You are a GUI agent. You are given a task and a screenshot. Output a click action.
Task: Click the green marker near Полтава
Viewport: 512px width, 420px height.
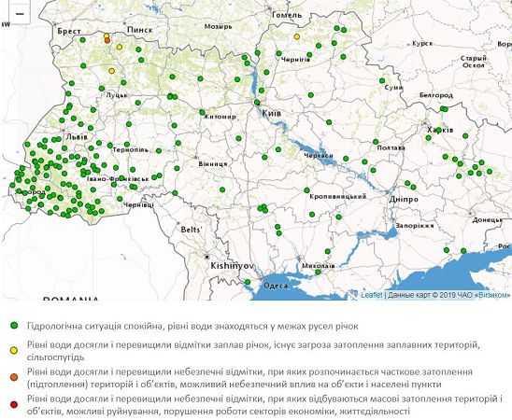376,142
